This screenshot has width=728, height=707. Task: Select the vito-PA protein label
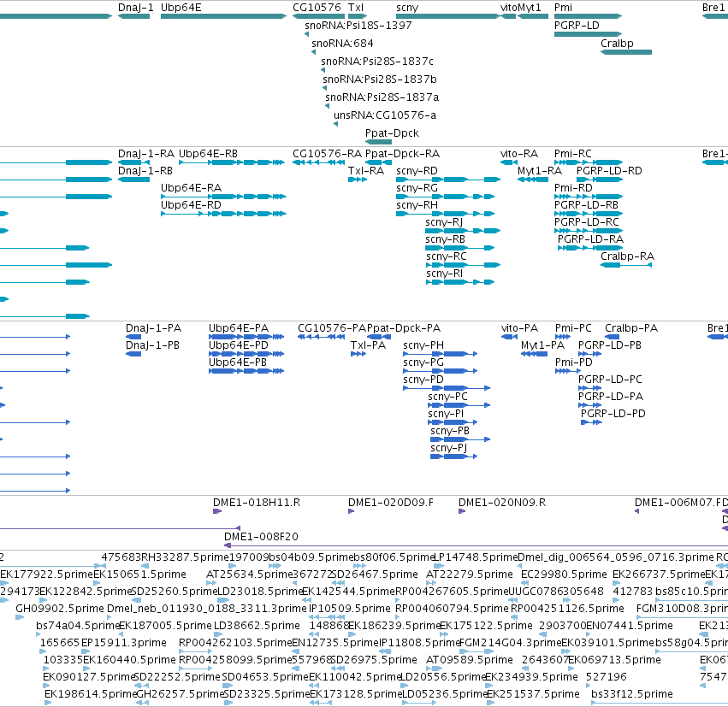519,328
